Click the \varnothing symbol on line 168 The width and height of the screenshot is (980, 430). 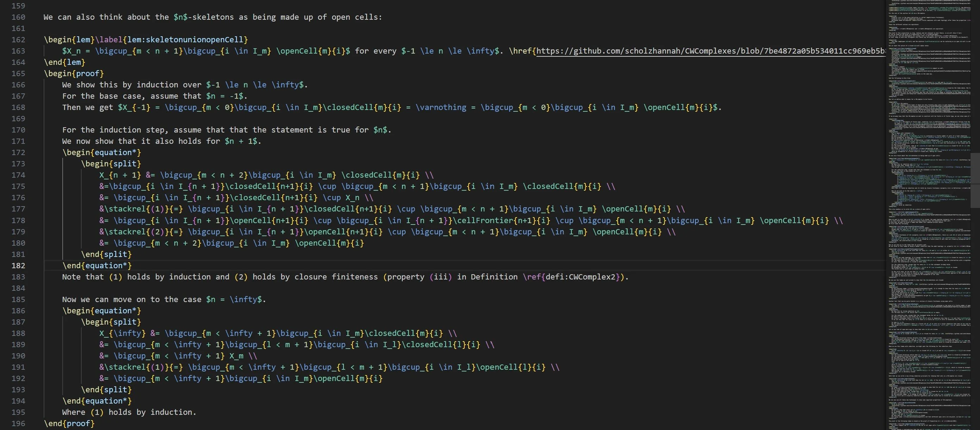(x=441, y=107)
